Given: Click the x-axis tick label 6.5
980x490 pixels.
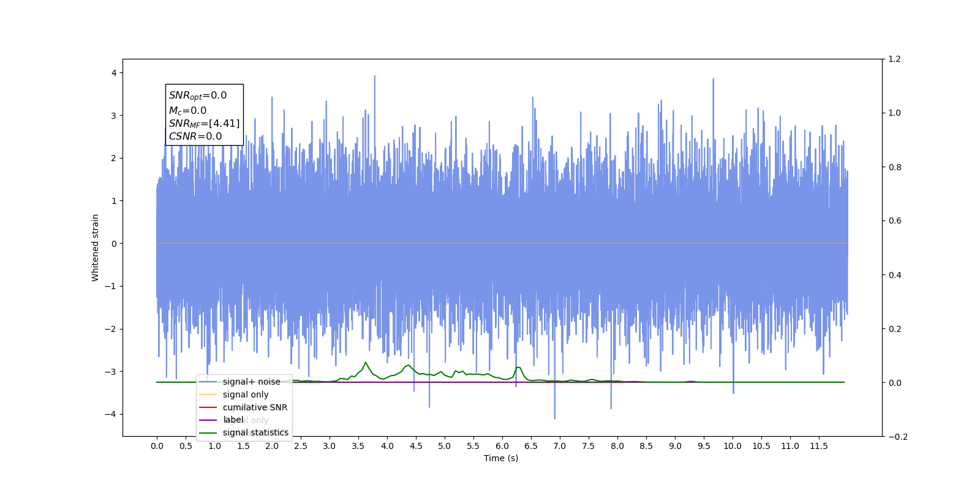Looking at the screenshot, I should click(x=531, y=446).
